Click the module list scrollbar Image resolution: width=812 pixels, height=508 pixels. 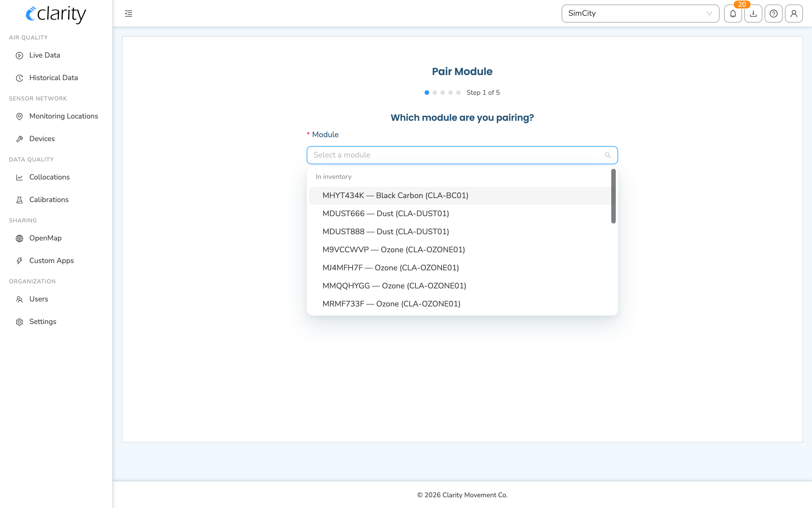click(x=613, y=196)
